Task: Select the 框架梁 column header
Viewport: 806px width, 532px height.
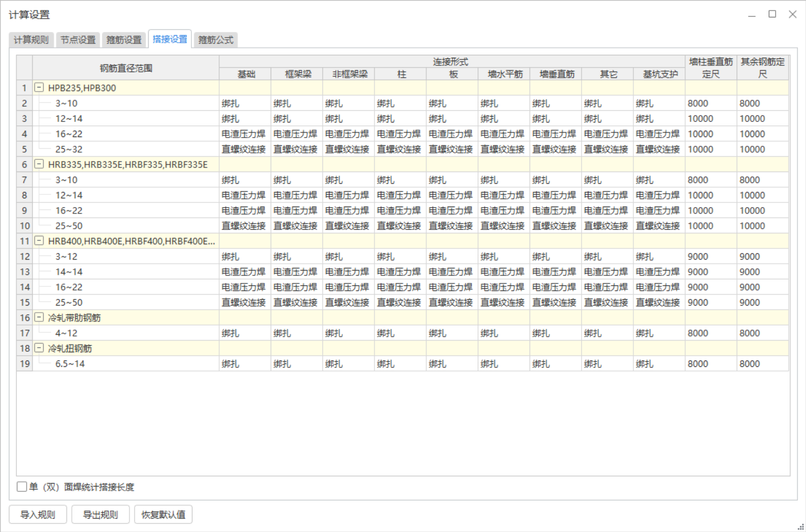Action: [x=298, y=74]
